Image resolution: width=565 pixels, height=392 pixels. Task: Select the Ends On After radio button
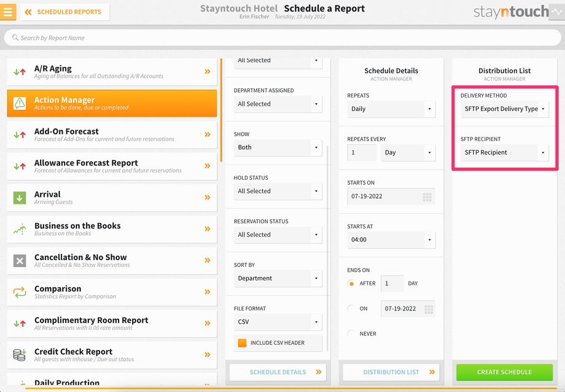(351, 283)
